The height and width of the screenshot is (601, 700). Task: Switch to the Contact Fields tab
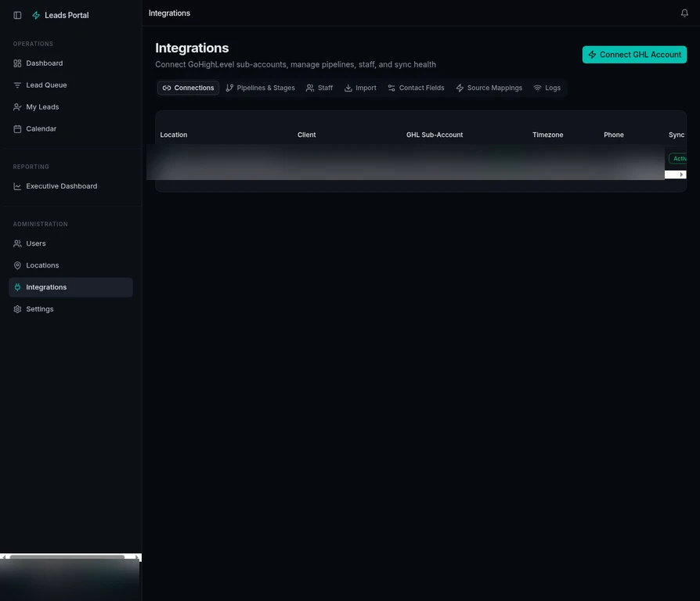(416, 88)
